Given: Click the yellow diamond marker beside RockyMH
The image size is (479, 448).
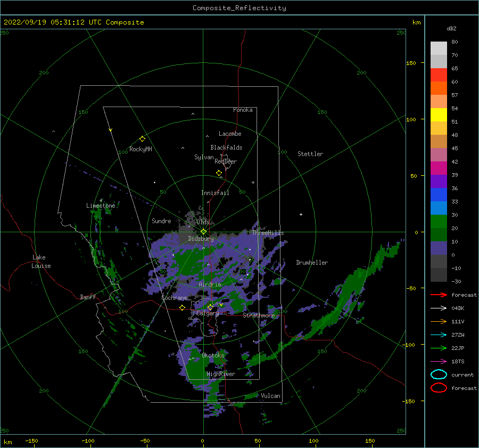Looking at the screenshot, I should (x=142, y=139).
